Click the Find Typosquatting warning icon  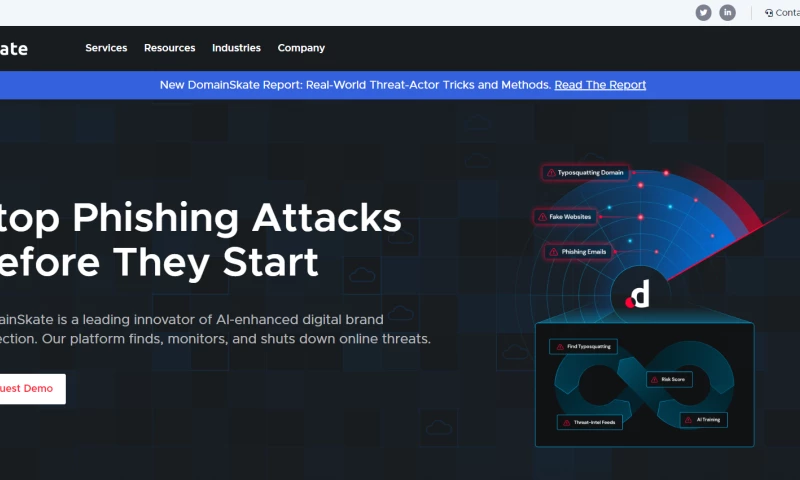pyautogui.click(x=558, y=347)
